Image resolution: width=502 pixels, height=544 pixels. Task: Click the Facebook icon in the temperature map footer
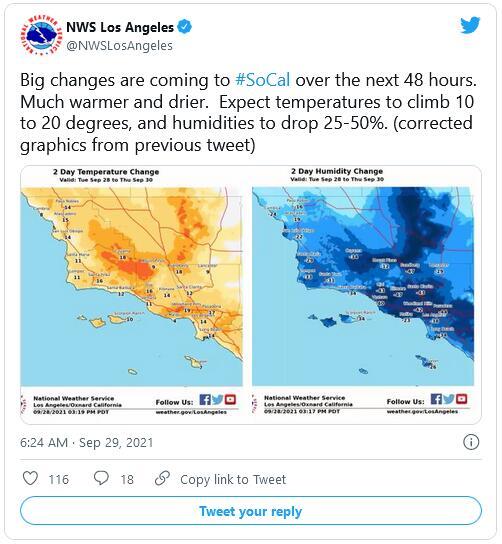(x=205, y=399)
